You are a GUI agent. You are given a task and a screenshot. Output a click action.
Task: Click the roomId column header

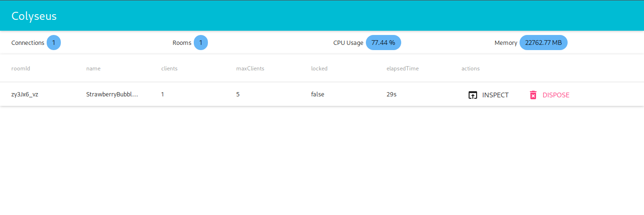[x=21, y=69]
